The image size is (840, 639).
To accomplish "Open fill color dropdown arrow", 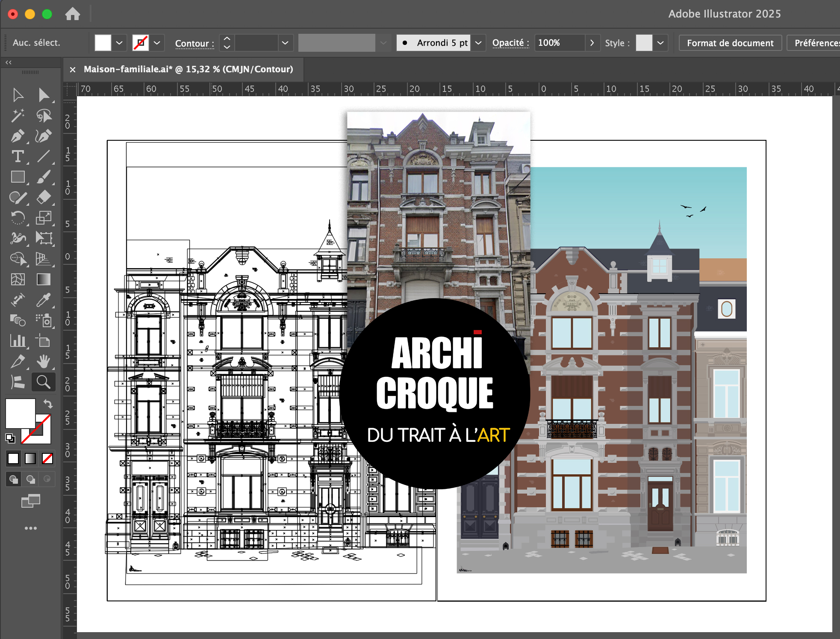I will (x=119, y=43).
